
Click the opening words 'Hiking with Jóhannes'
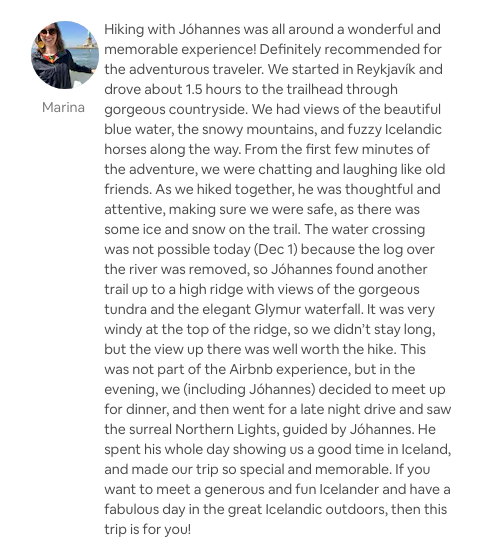[x=172, y=29]
